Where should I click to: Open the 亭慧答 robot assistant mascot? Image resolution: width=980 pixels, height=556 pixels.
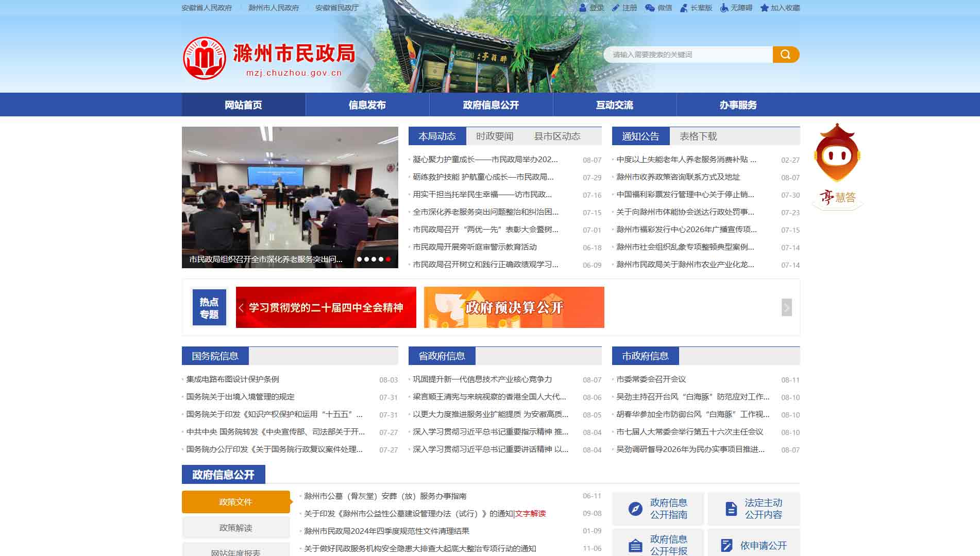coord(837,166)
